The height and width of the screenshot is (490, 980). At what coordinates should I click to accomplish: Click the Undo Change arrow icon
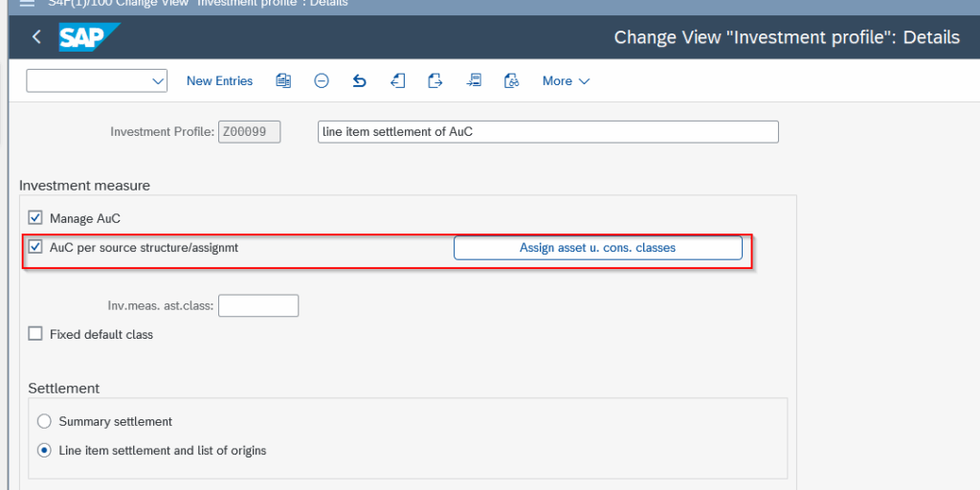[360, 81]
